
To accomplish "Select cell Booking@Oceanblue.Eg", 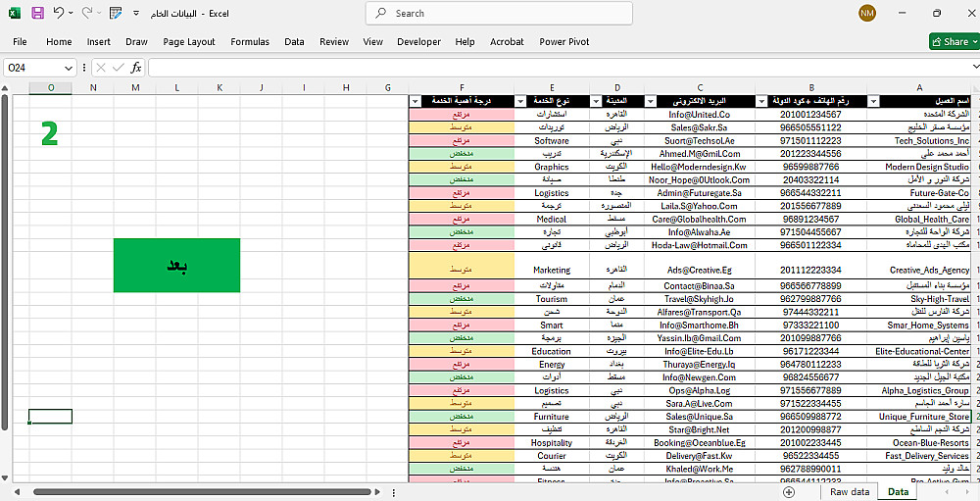I will click(700, 443).
